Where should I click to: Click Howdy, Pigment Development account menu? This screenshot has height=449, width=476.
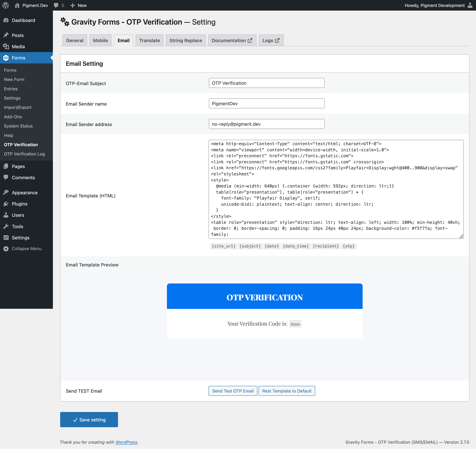click(438, 5)
